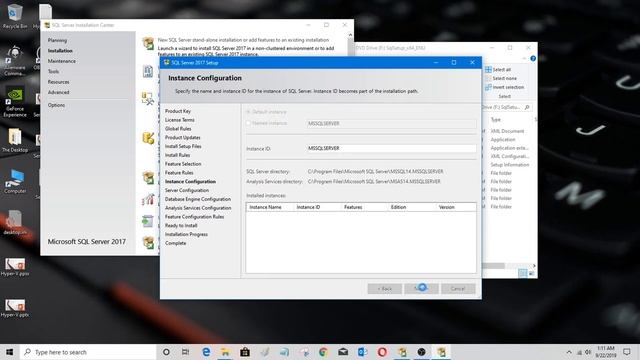Select Maintenance in Installation Center sidebar
Screen dimensions: 640x360
coord(62,61)
